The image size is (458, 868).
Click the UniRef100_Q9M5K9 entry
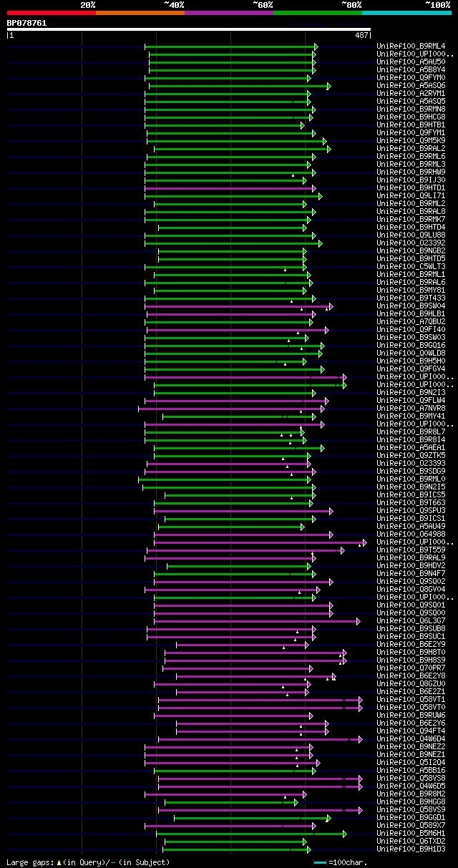click(x=411, y=141)
